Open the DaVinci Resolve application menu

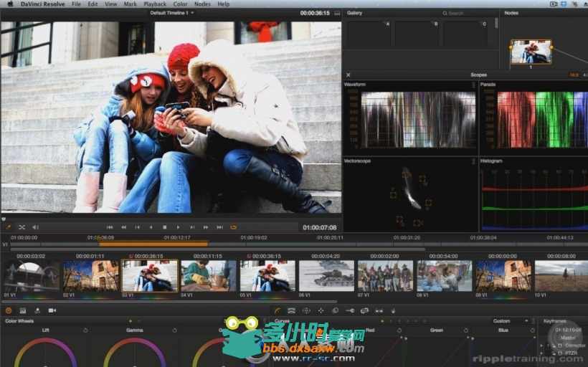click(43, 4)
